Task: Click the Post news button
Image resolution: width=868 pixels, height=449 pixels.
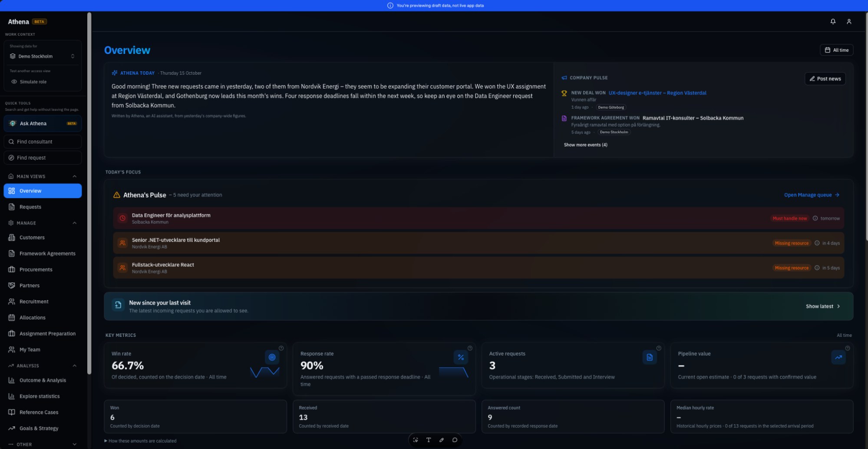Action: click(825, 79)
